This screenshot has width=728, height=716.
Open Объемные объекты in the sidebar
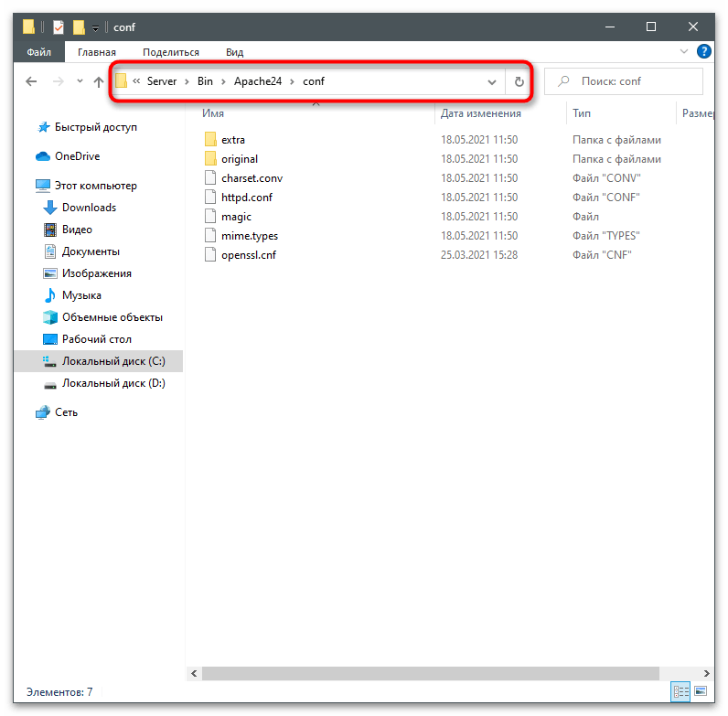click(x=112, y=317)
